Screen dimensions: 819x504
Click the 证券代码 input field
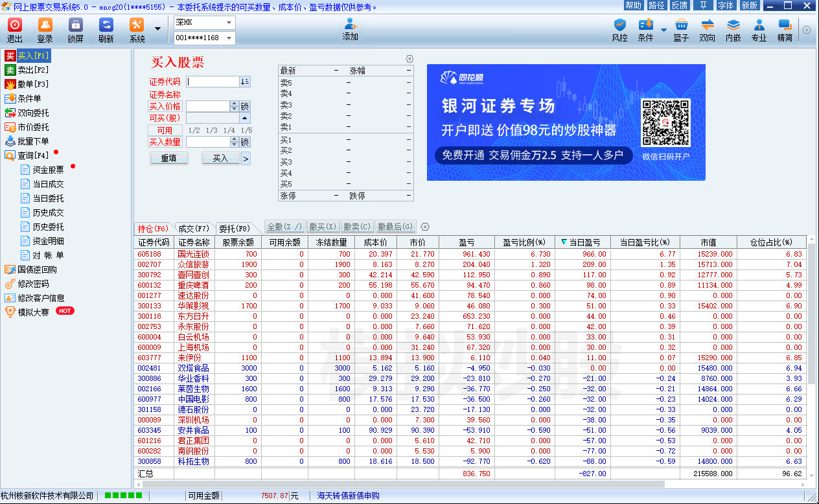click(213, 82)
